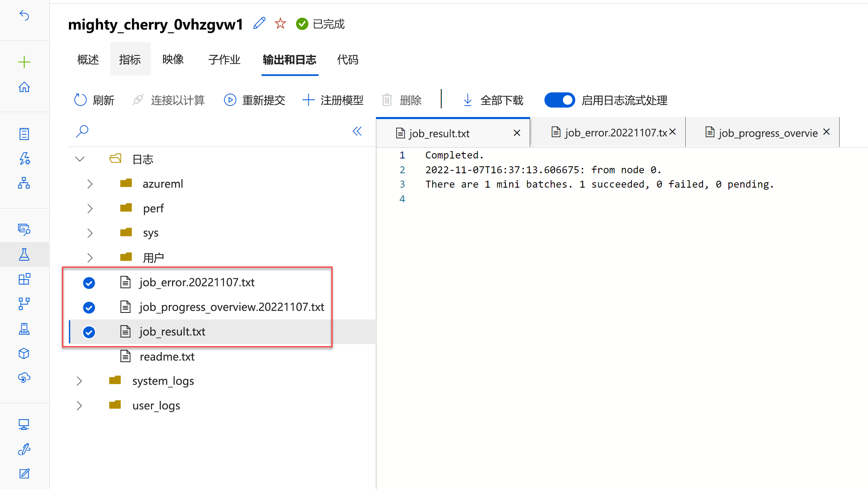Open the Environments icon in sidebar
The height and width of the screenshot is (489, 868).
pyautogui.click(x=24, y=329)
